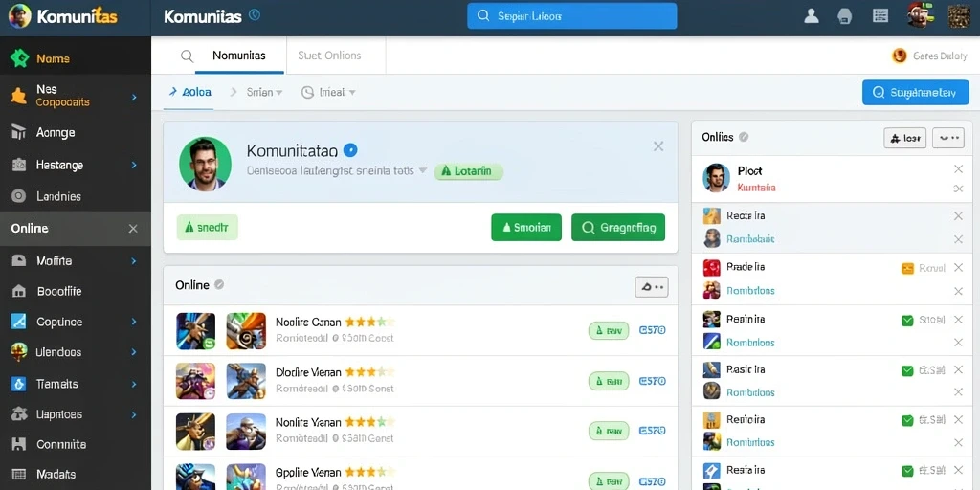Select the Hestenge camera icon
This screenshot has width=980, height=490.
pyautogui.click(x=19, y=165)
